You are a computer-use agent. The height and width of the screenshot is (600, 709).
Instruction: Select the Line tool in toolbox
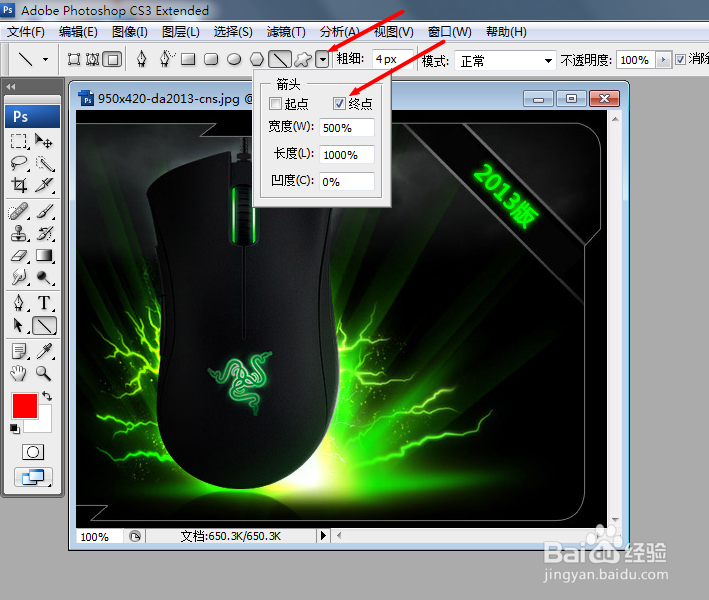pyautogui.click(x=44, y=326)
